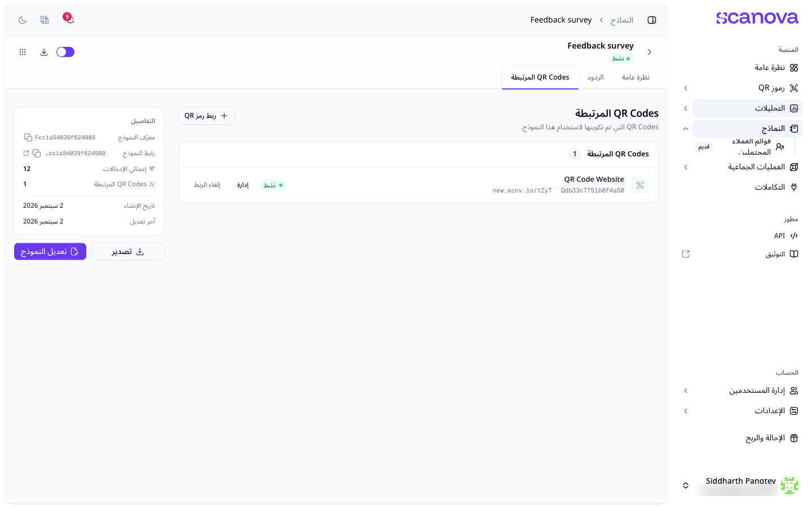The width and height of the screenshot is (812, 508).
Task: Open the grid apps menu icon
Action: tap(23, 52)
